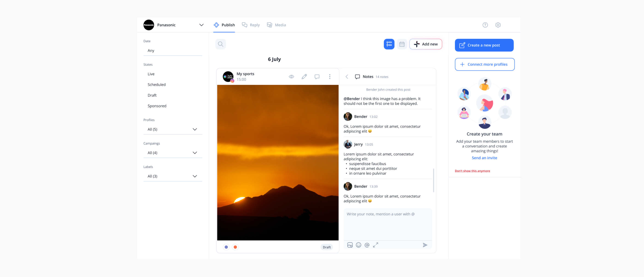
Task: Click the team members illustration
Action: click(484, 103)
